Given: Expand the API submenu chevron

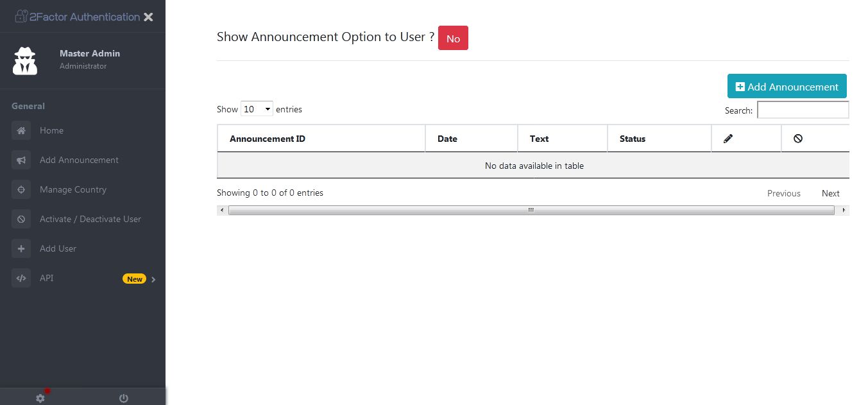Looking at the screenshot, I should pos(154,279).
